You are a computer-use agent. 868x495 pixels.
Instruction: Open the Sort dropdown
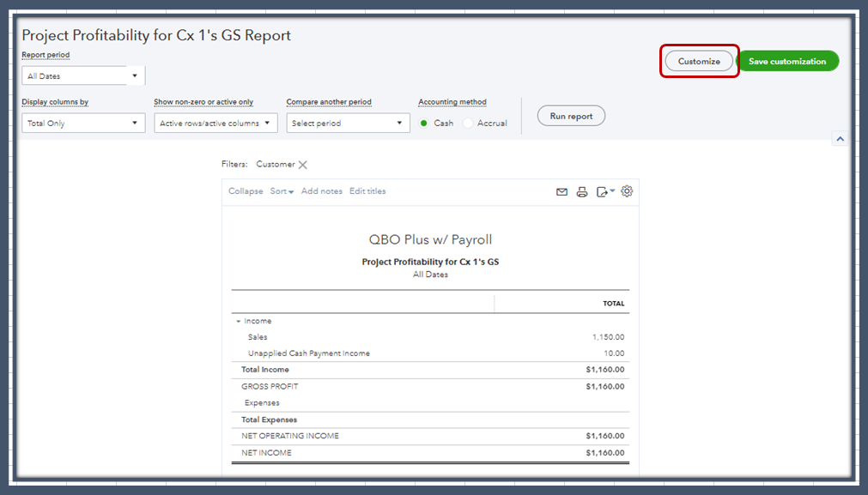282,190
